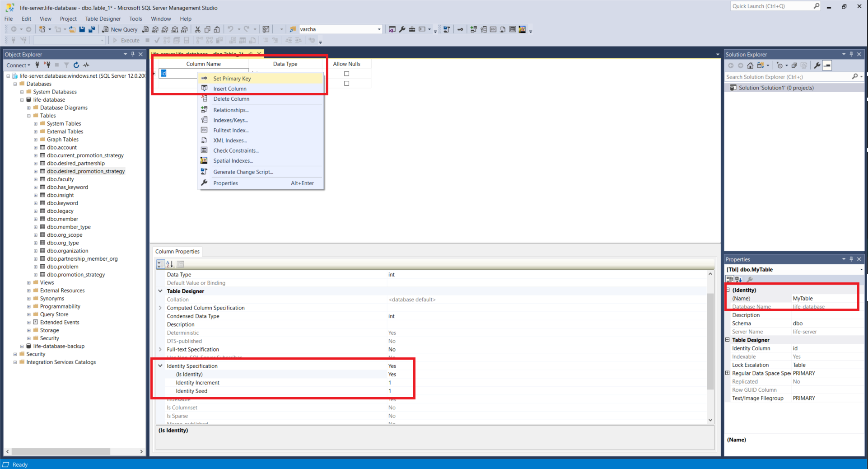
Task: Choose Delete Column in context menu
Action: [261, 99]
